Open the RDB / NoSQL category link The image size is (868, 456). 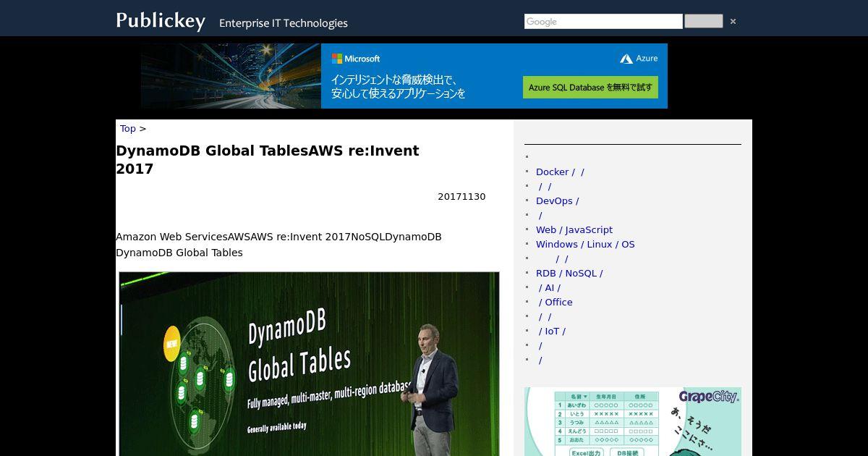(x=569, y=273)
